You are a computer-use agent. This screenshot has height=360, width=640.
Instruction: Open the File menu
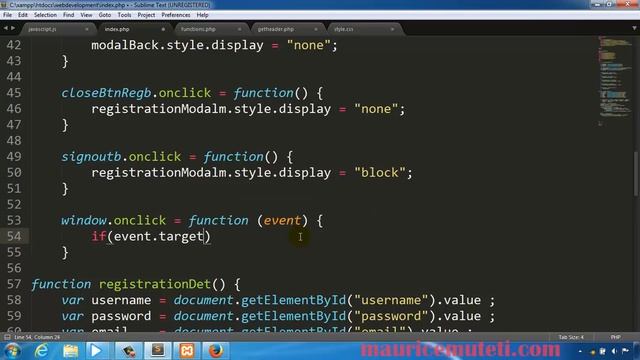(x=7, y=15)
